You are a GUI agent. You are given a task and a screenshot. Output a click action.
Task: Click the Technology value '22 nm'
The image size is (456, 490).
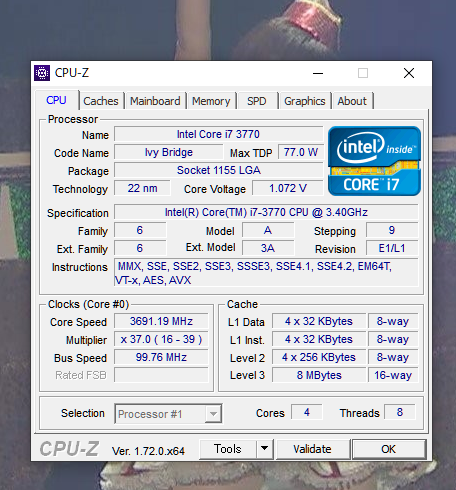(142, 188)
